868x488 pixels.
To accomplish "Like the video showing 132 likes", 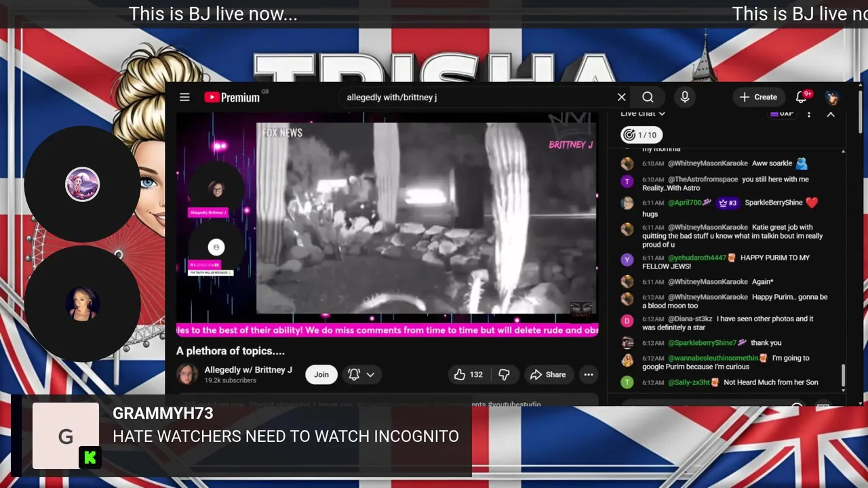I will [469, 374].
